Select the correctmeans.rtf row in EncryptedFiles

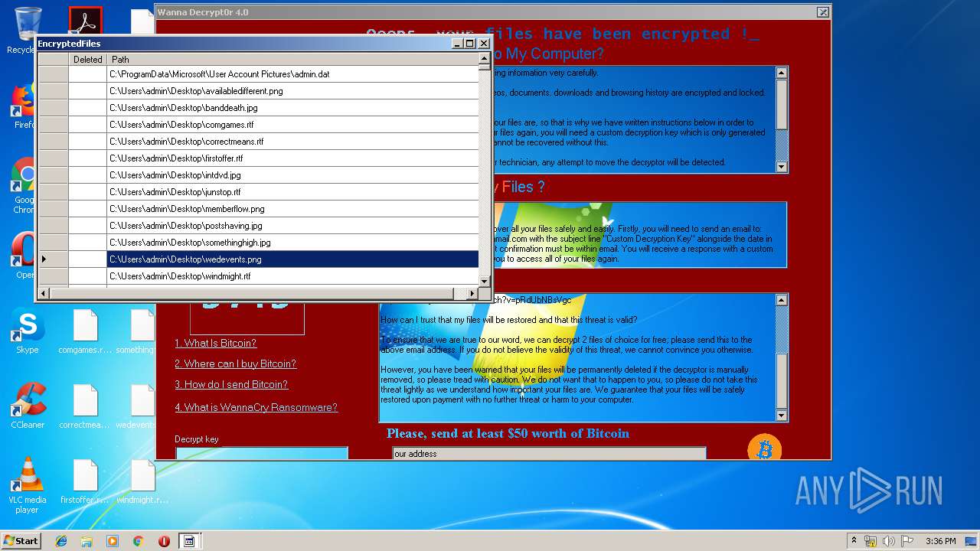point(292,142)
